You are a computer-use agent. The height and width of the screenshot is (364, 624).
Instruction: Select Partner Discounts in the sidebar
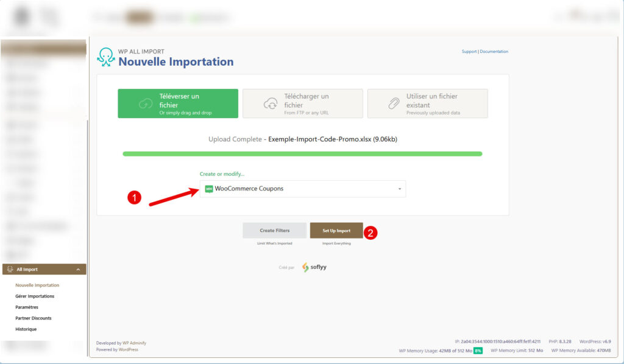[x=34, y=318]
